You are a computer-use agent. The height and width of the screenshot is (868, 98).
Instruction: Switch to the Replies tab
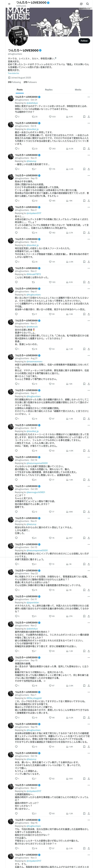pyautogui.click(x=49, y=90)
